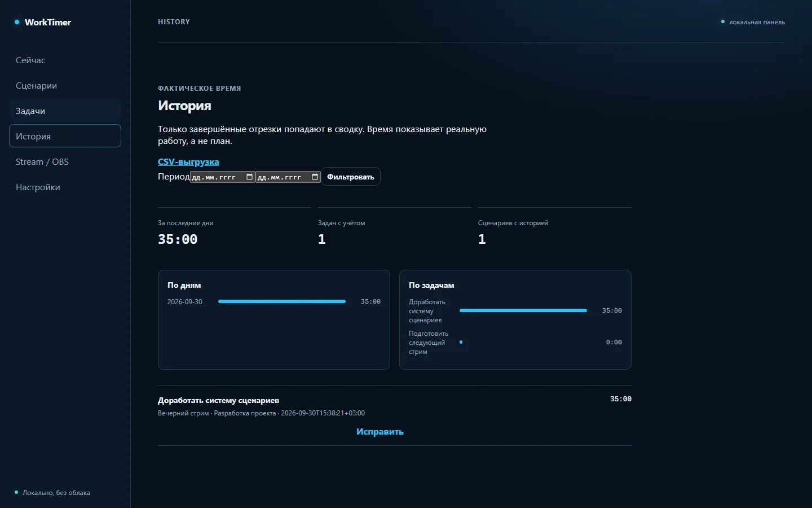This screenshot has width=812, height=508.
Task: Click the Вечерний стрим entry details line
Action: (261, 413)
